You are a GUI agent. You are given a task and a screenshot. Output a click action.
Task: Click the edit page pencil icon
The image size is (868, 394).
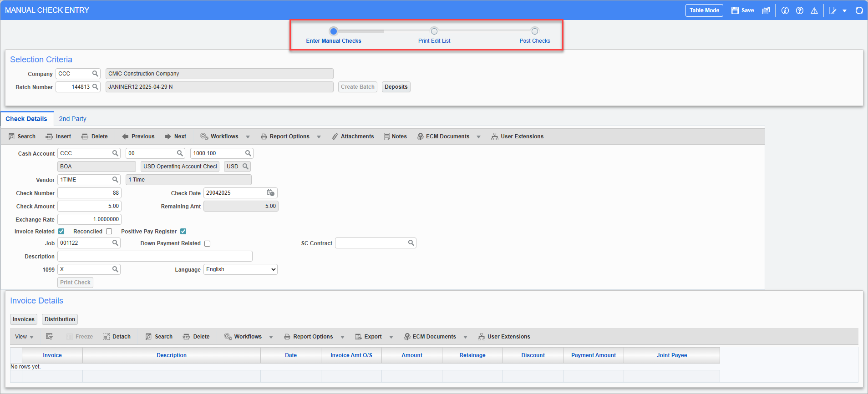point(833,10)
